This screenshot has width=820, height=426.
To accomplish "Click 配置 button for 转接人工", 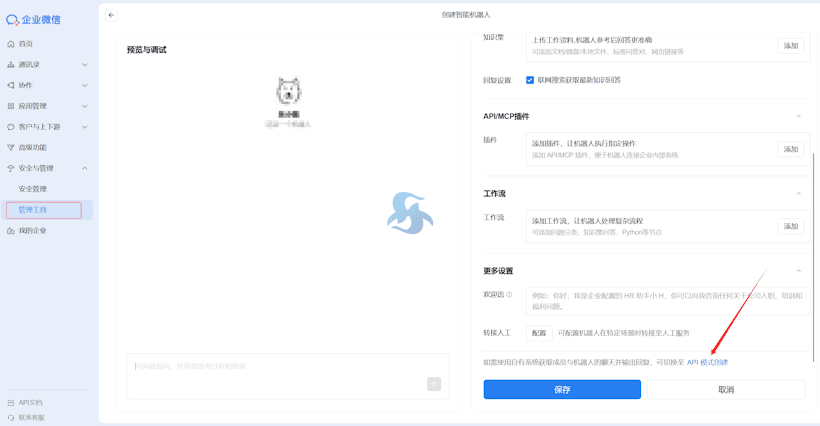I will tap(539, 333).
